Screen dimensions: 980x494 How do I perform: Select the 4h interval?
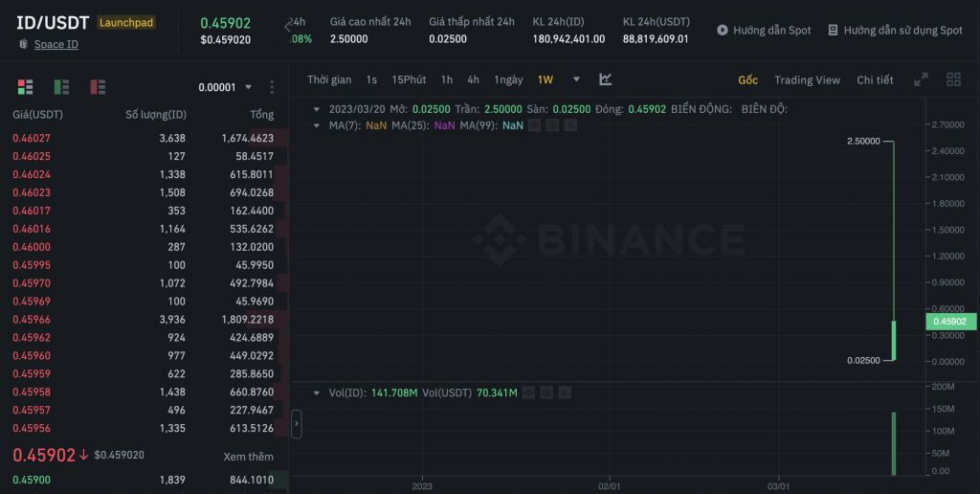coord(473,79)
